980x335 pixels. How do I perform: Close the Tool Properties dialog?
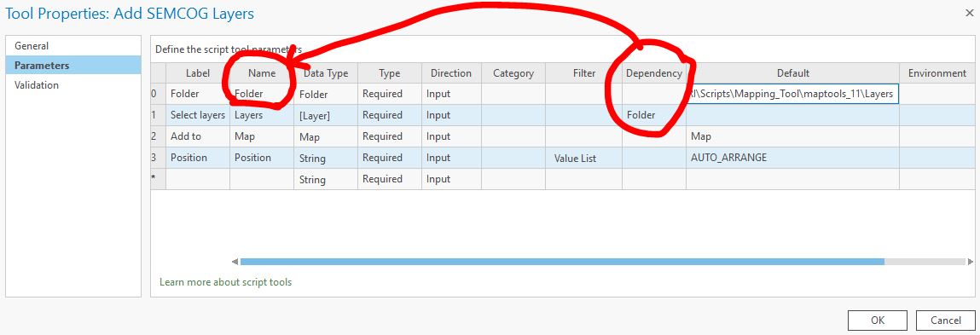pos(969,13)
